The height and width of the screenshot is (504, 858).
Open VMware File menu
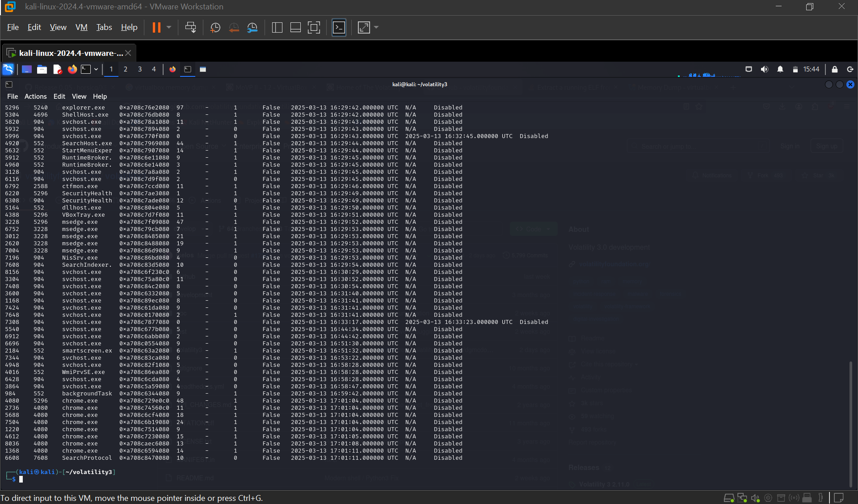tap(13, 27)
